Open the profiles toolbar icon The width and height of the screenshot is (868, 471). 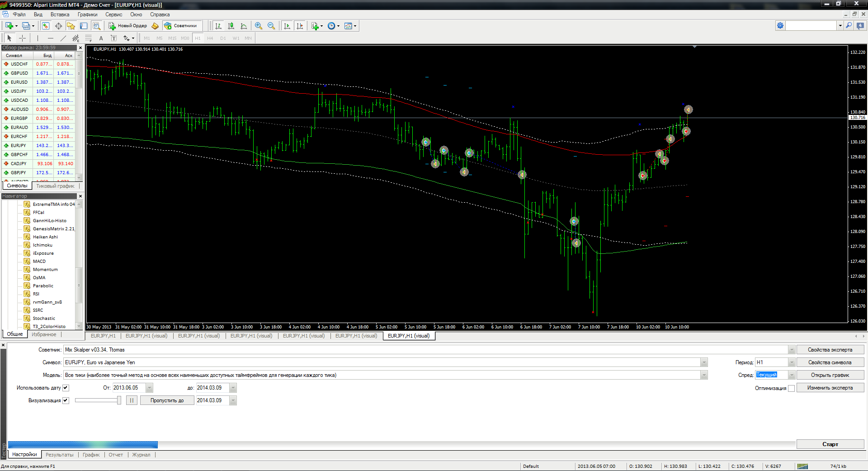coord(26,26)
